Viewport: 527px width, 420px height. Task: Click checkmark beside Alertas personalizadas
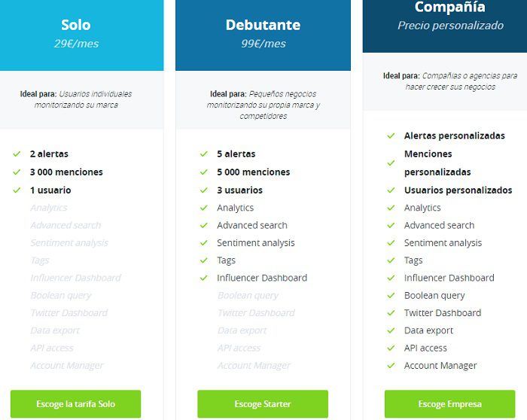point(391,136)
